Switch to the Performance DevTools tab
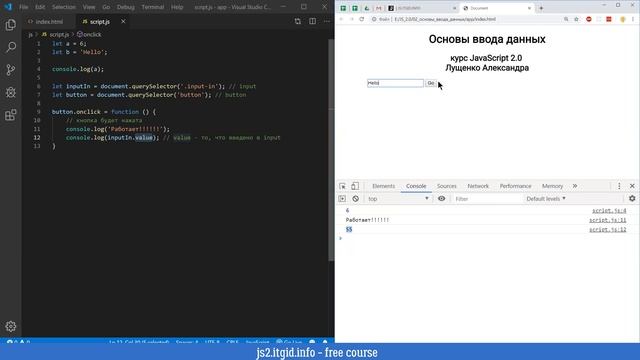The width and height of the screenshot is (640, 360). click(x=516, y=186)
